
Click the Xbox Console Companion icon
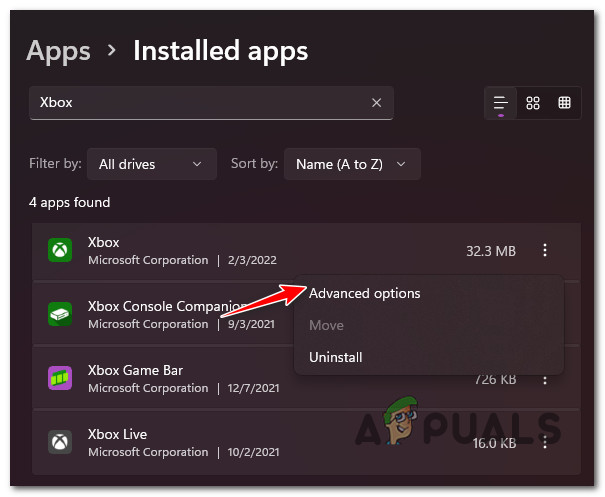pos(60,314)
